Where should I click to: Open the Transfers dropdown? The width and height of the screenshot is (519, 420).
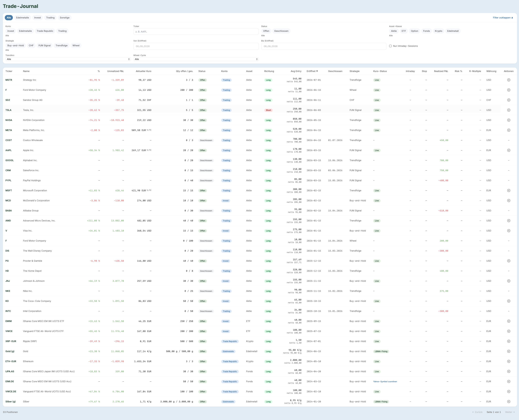68,59
